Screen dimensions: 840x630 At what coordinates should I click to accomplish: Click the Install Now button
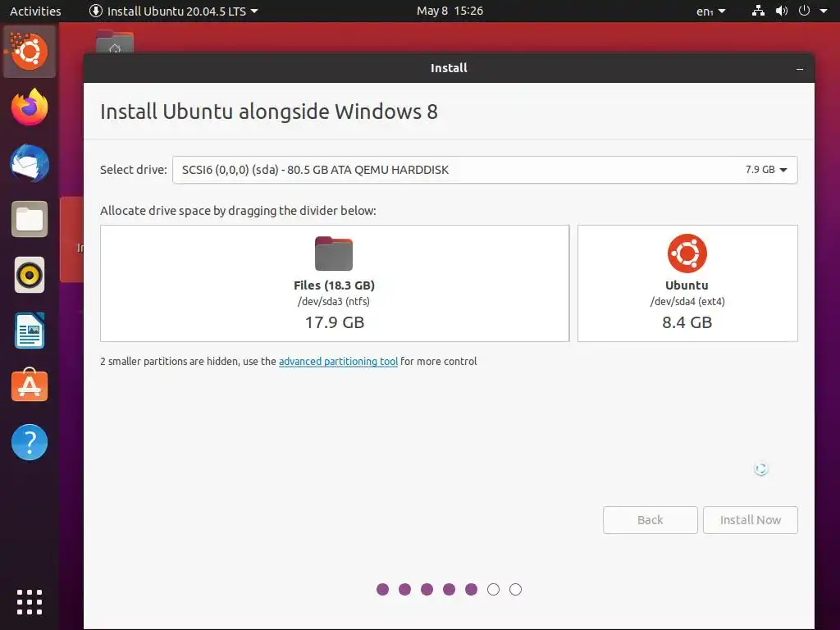[751, 520]
